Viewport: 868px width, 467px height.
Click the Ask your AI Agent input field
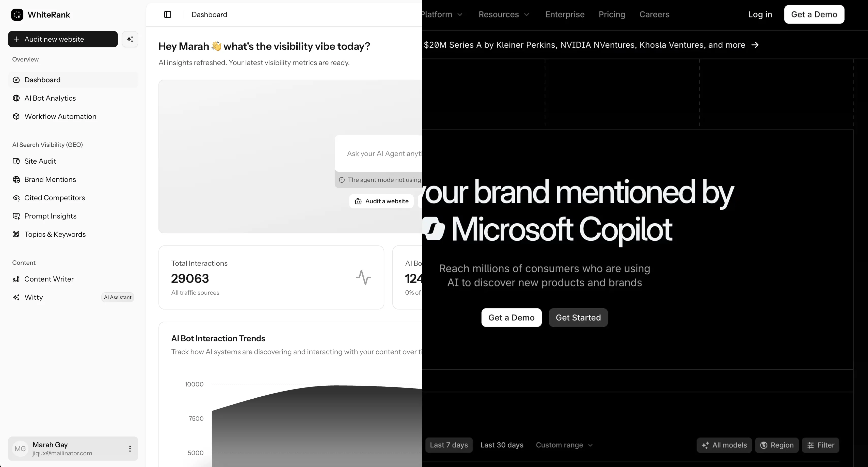[x=379, y=153]
